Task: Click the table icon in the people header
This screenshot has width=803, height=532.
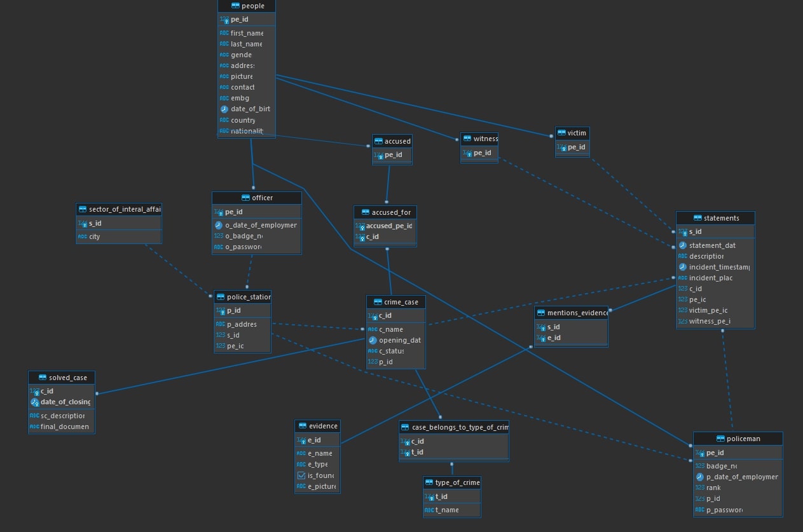Action: 235,6
